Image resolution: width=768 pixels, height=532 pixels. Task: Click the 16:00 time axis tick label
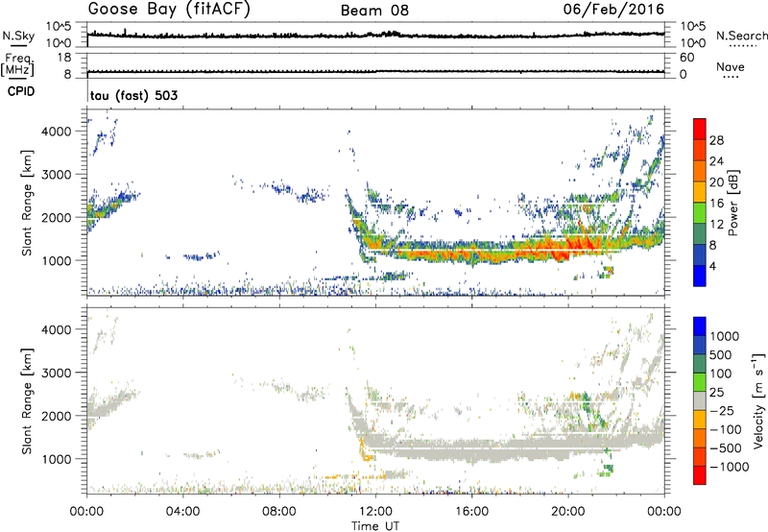click(471, 512)
